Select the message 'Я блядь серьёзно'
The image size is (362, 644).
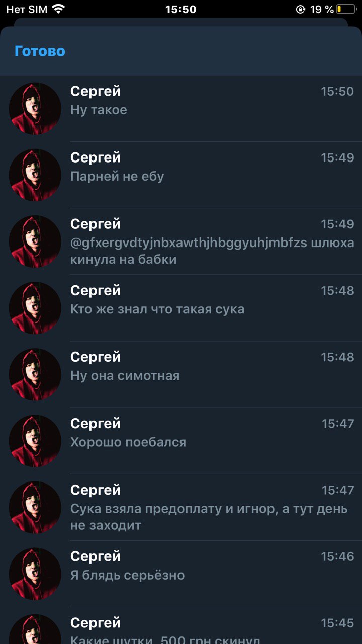click(x=181, y=574)
